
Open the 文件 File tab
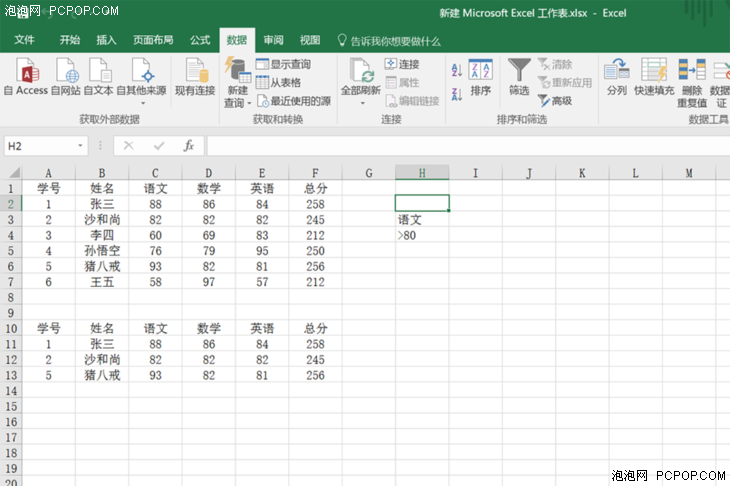[x=24, y=40]
